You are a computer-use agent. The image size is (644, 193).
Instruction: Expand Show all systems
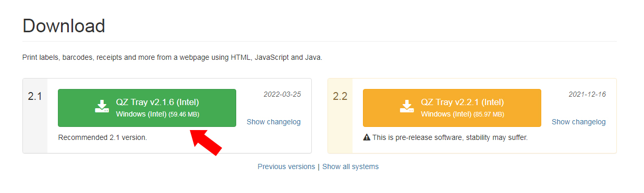[x=350, y=167]
